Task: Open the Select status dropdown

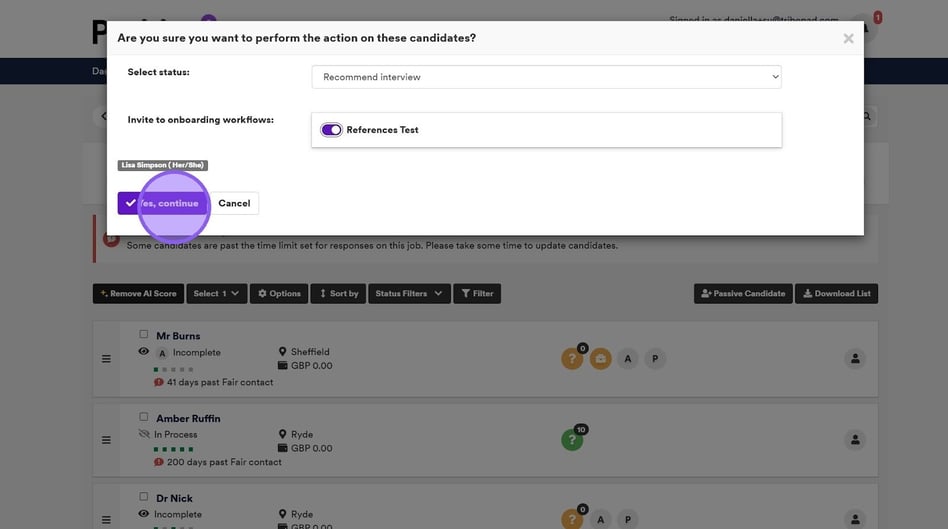Action: 546,77
